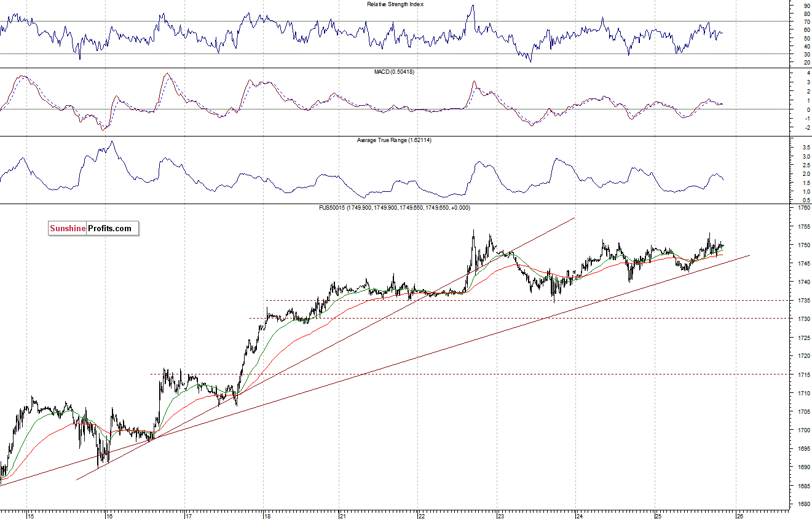Viewport: 812px width, 519px height.
Task: Click the 1690 price axis label
Action: pyautogui.click(x=803, y=467)
